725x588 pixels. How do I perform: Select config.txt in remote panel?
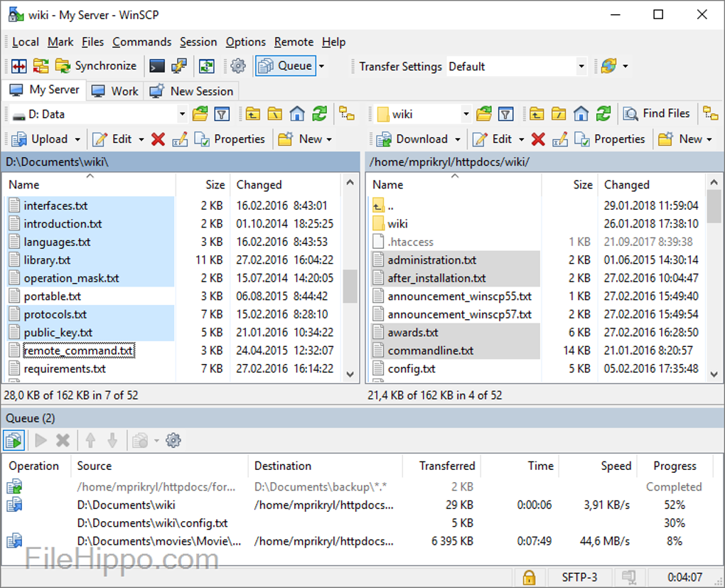pos(412,369)
